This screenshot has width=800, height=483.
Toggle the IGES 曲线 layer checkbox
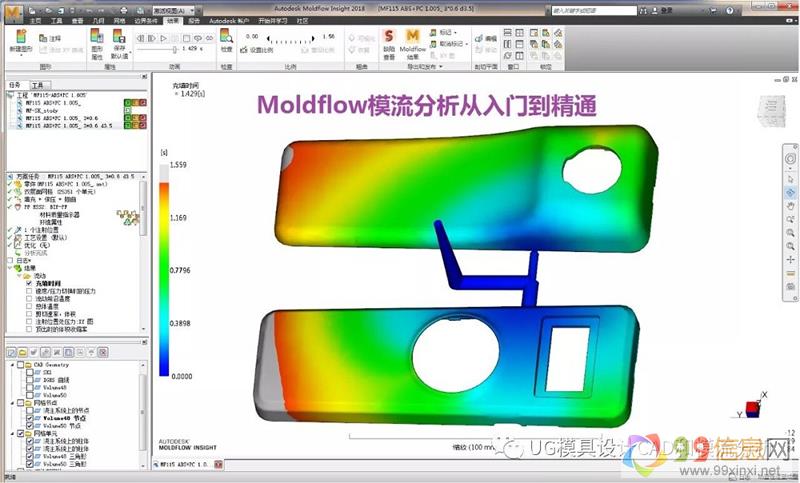pyautogui.click(x=29, y=382)
